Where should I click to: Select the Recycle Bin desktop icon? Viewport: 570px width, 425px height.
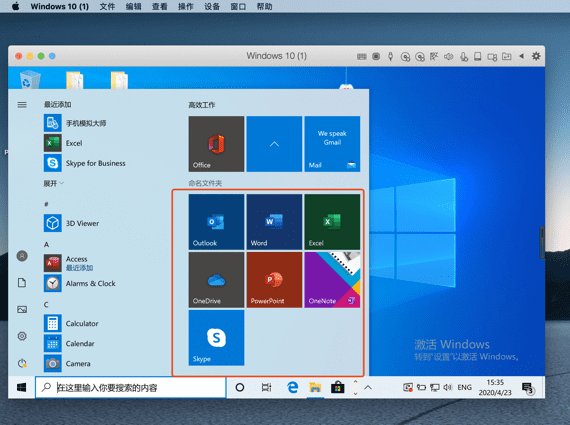pyautogui.click(x=30, y=79)
